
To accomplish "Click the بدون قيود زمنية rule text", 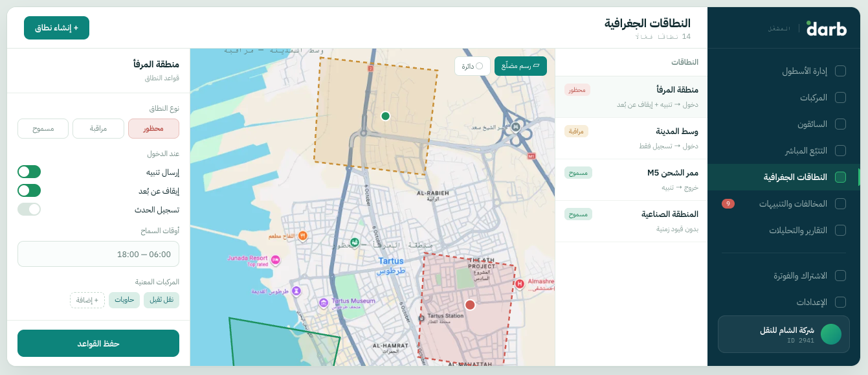I will coord(677,229).
